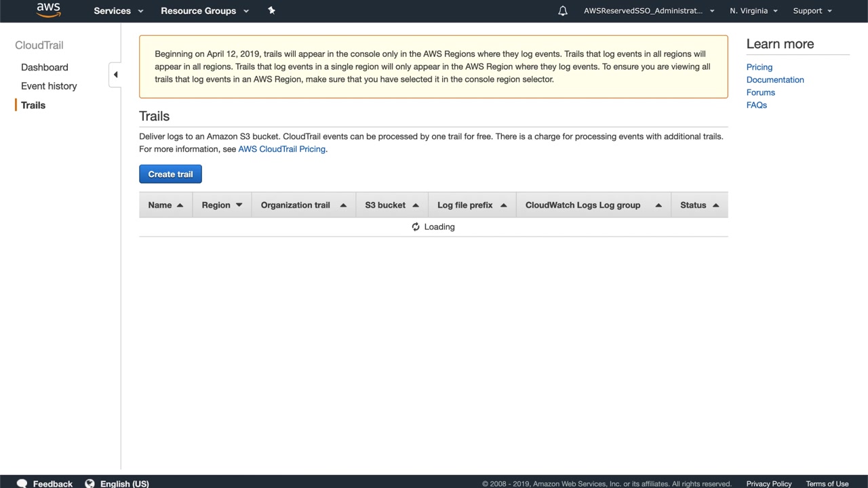
Task: Open the AWSReservedSSO_Administrat account menu
Action: (649, 11)
